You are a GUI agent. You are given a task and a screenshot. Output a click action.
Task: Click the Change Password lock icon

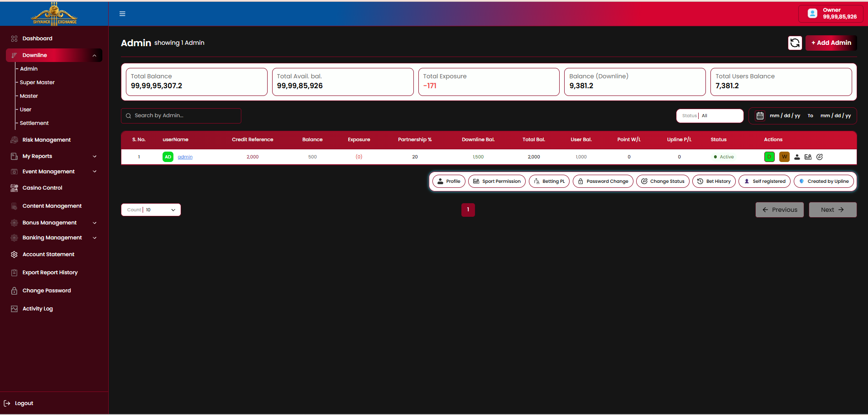(x=14, y=291)
